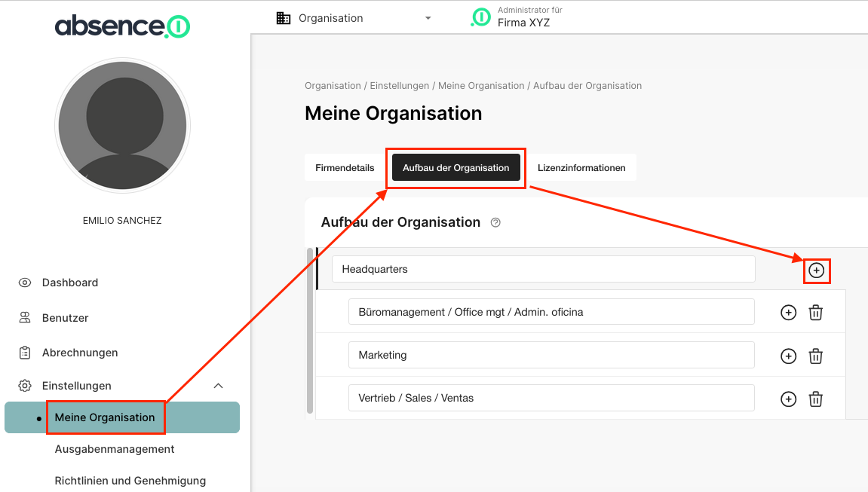Remove Marketing with trash icon

point(815,356)
